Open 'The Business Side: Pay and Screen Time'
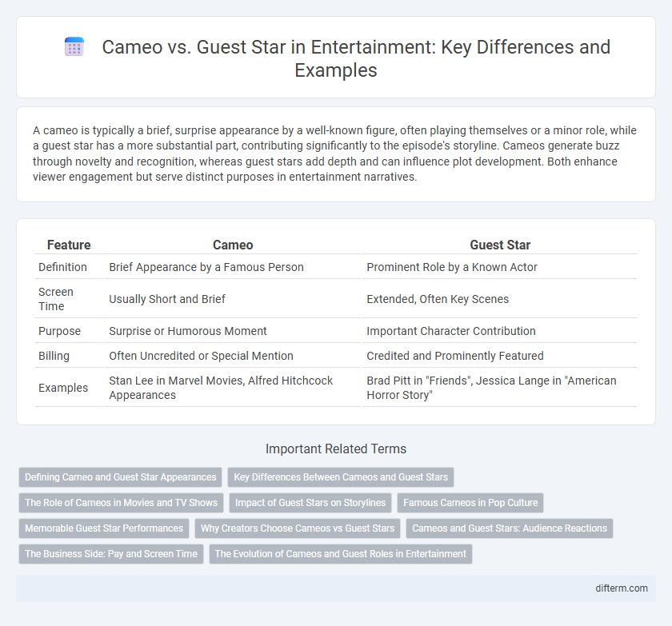 click(x=111, y=554)
